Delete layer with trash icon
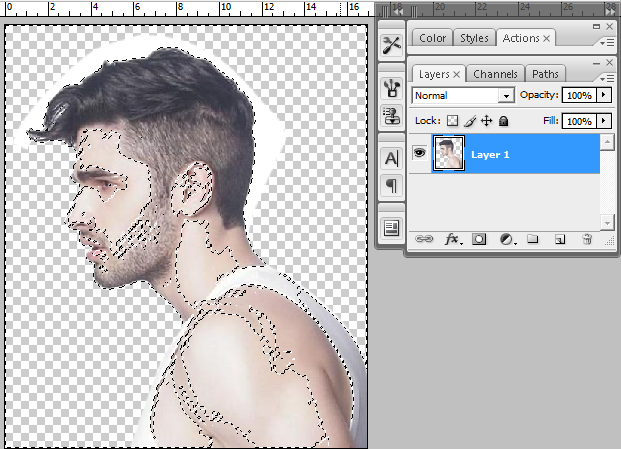The height and width of the screenshot is (449, 621). (587, 239)
